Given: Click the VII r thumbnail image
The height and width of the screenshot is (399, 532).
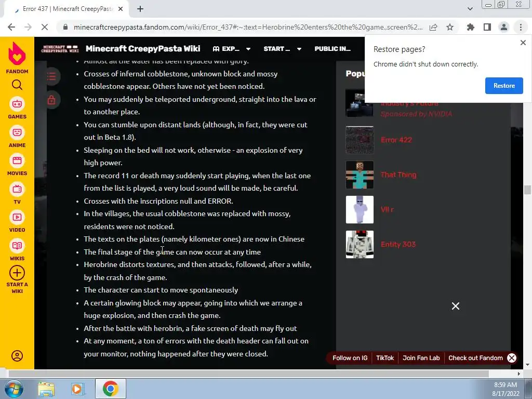Looking at the screenshot, I should (x=360, y=210).
